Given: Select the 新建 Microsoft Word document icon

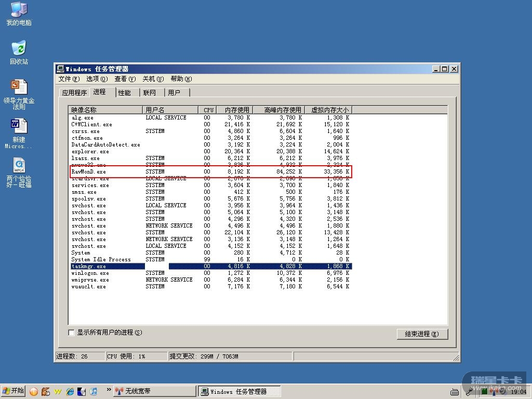Looking at the screenshot, I should (x=19, y=134).
